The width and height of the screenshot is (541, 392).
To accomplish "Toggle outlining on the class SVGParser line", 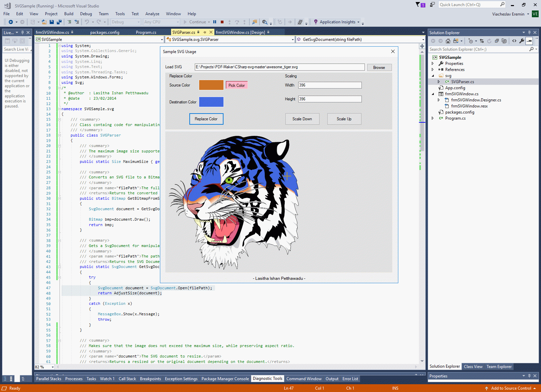I will [x=60, y=135].
